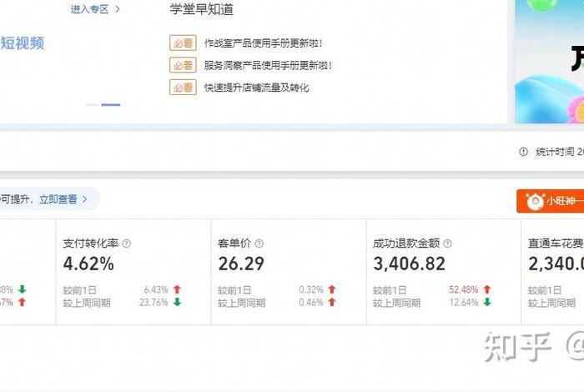Click the info icon beside 统计时间
The image size is (584, 392).
(523, 152)
